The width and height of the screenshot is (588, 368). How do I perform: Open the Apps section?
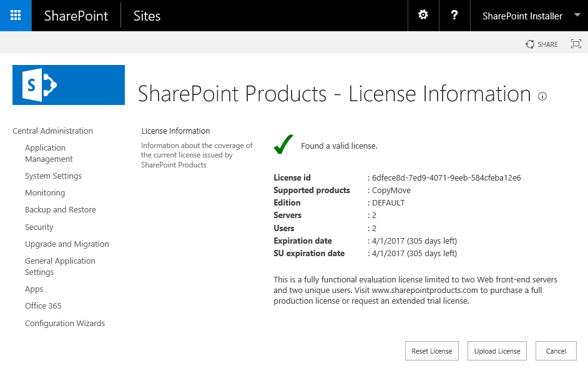(34, 289)
